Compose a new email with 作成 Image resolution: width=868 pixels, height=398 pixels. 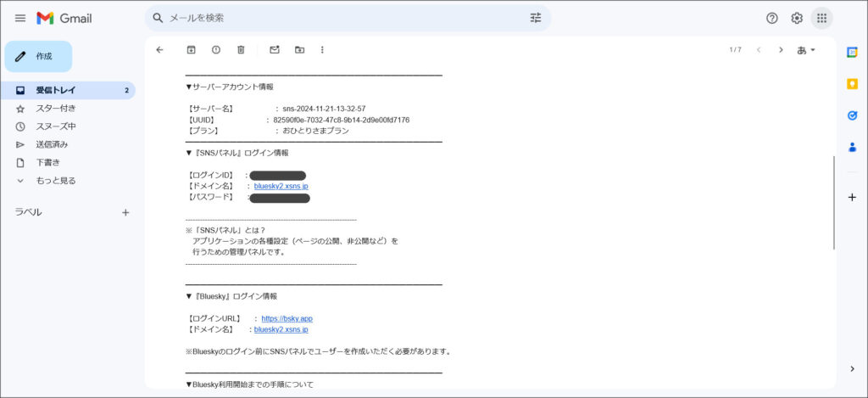(38, 57)
